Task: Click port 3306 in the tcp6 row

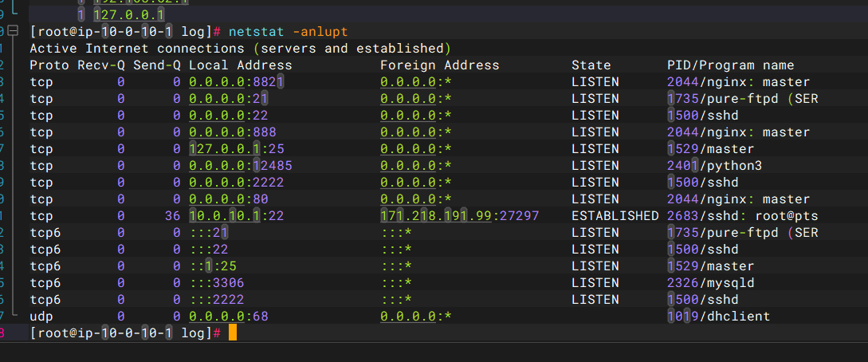Action: [x=228, y=282]
